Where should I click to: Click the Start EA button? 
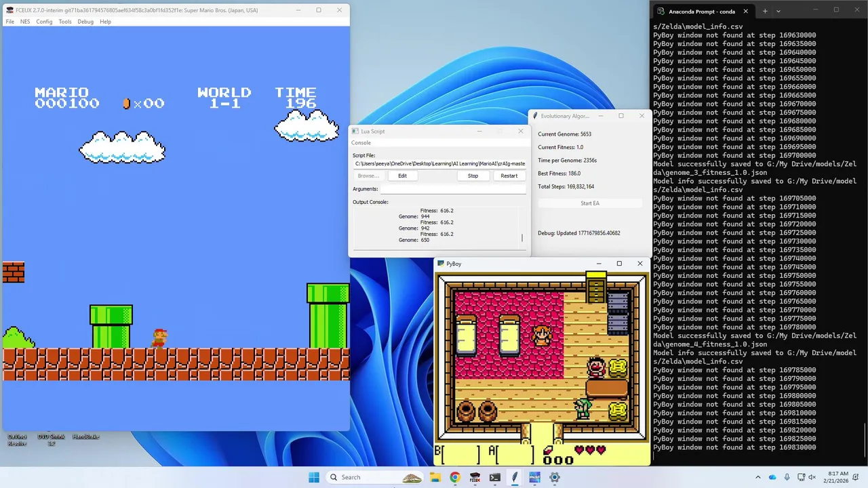pyautogui.click(x=590, y=203)
